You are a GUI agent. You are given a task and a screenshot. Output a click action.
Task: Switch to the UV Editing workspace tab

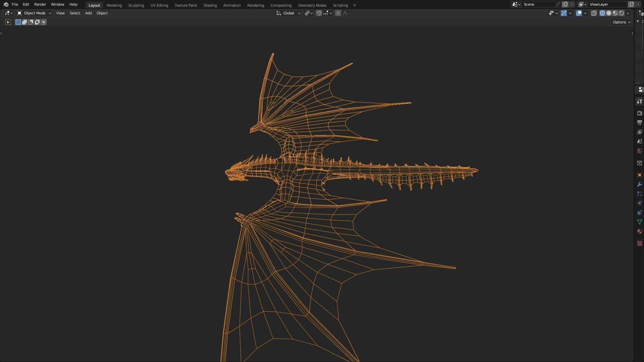(159, 5)
